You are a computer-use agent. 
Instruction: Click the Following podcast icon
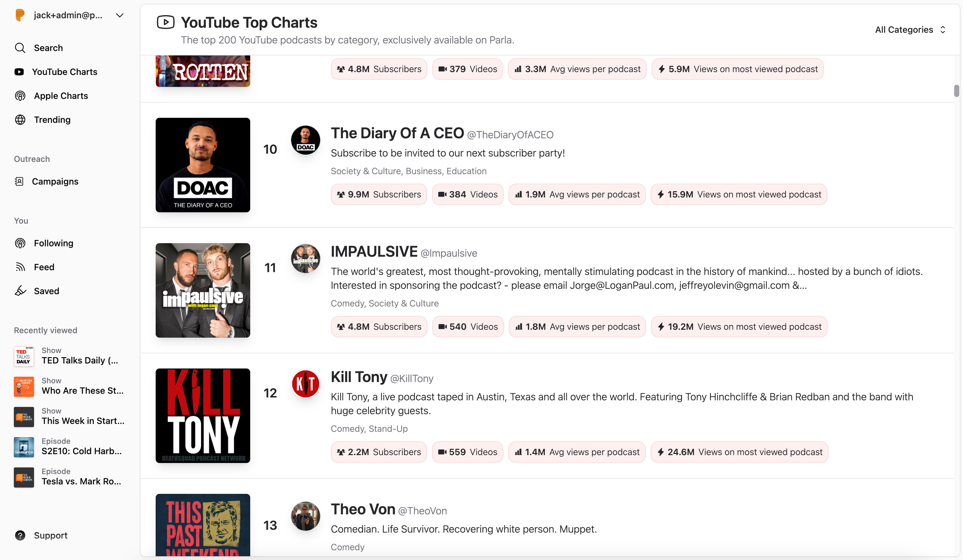(20, 243)
